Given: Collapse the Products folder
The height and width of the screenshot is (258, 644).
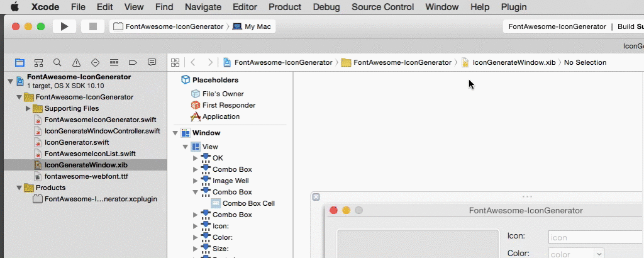Looking at the screenshot, I should pos(19,188).
